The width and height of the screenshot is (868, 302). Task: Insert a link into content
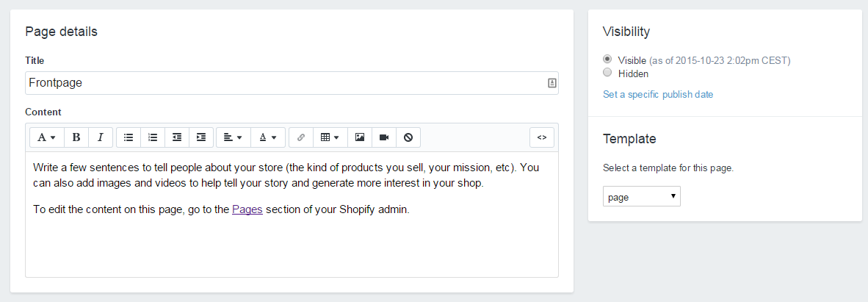pos(301,137)
